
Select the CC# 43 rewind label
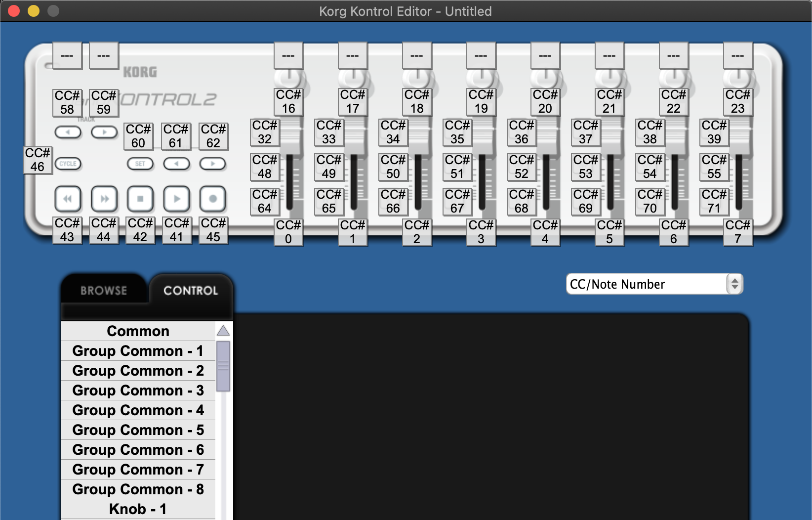(67, 230)
